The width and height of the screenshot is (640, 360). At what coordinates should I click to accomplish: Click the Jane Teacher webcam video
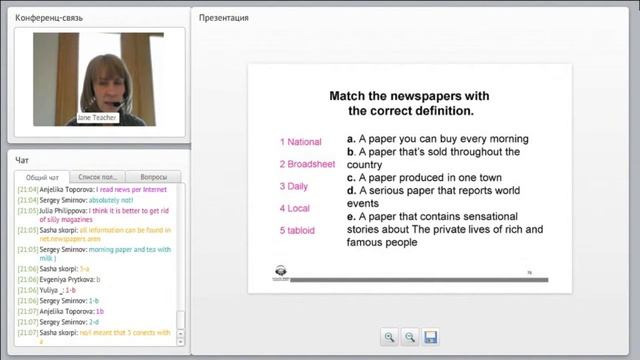tap(98, 79)
